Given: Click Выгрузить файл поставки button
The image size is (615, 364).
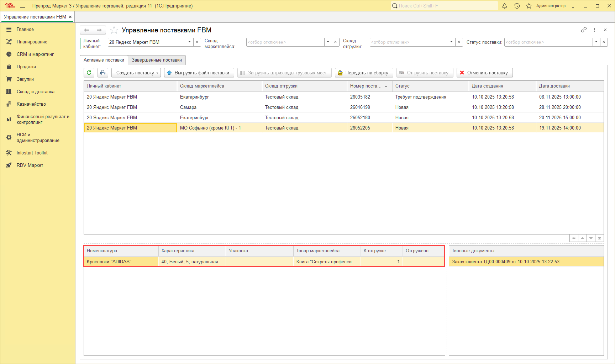Looking at the screenshot, I should (199, 73).
